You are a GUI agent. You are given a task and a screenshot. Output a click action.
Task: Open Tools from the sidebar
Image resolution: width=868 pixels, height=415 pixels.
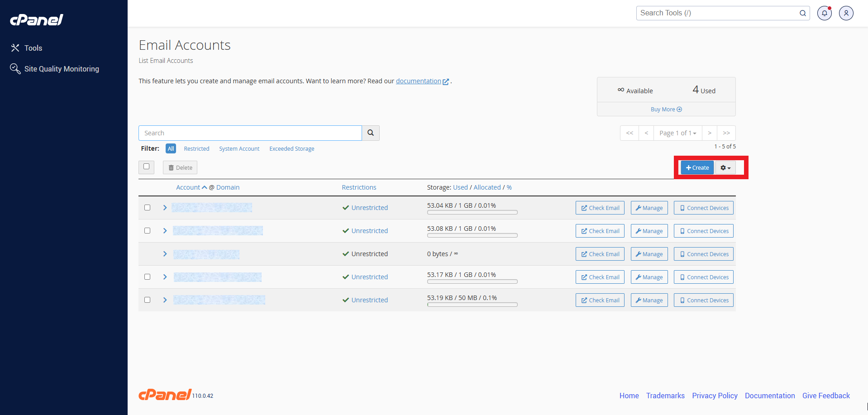click(x=33, y=48)
